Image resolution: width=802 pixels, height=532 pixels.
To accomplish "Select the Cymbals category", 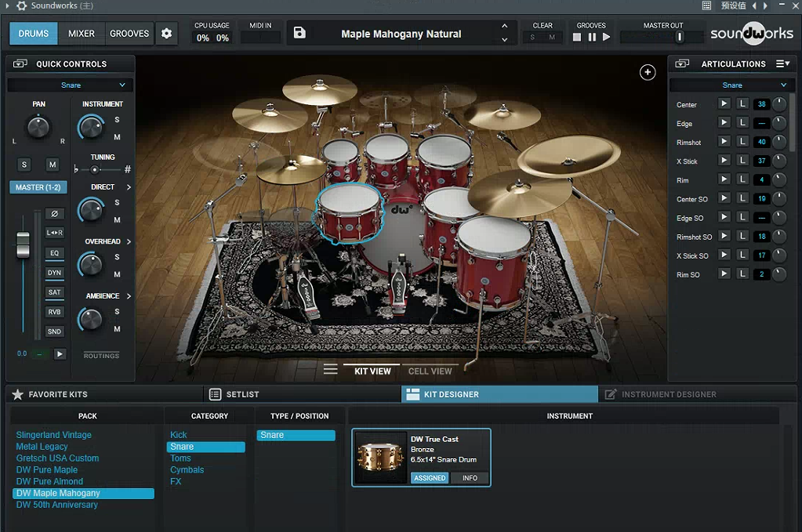I will (x=187, y=469).
